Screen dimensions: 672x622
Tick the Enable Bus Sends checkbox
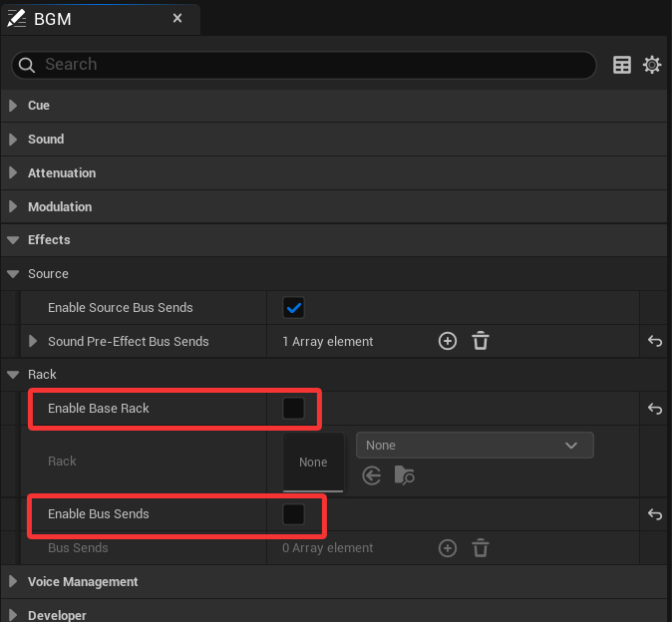[293, 514]
